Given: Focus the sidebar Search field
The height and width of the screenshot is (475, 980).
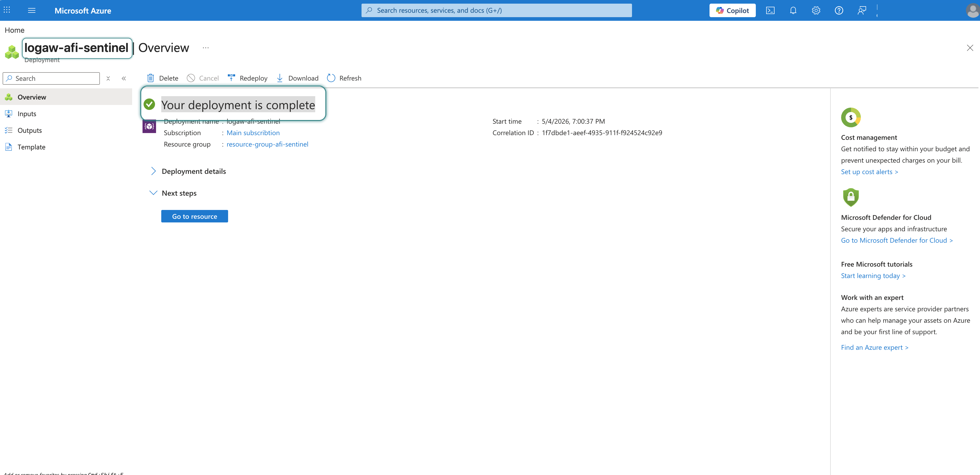Looking at the screenshot, I should (51, 78).
